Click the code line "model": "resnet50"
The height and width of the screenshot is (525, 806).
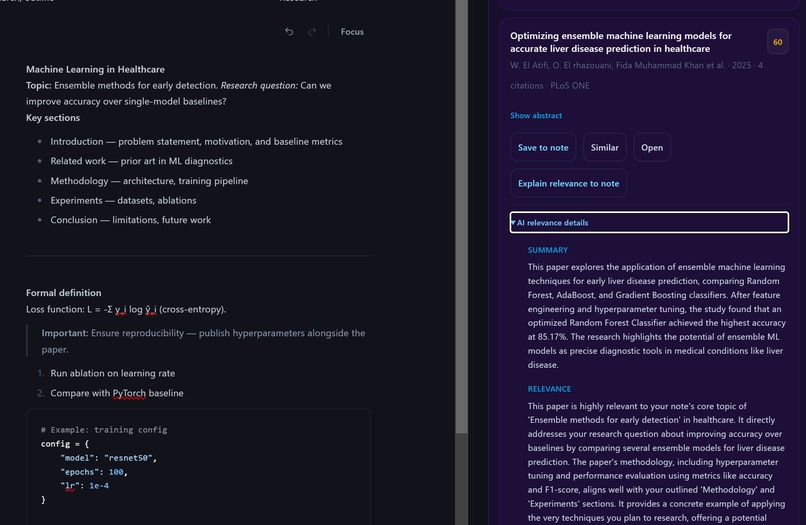[x=108, y=458]
